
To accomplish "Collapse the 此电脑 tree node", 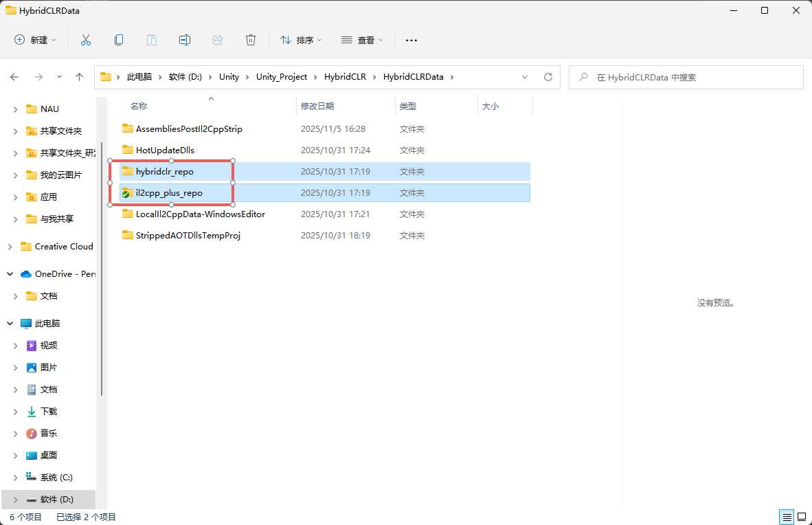I will [10, 324].
